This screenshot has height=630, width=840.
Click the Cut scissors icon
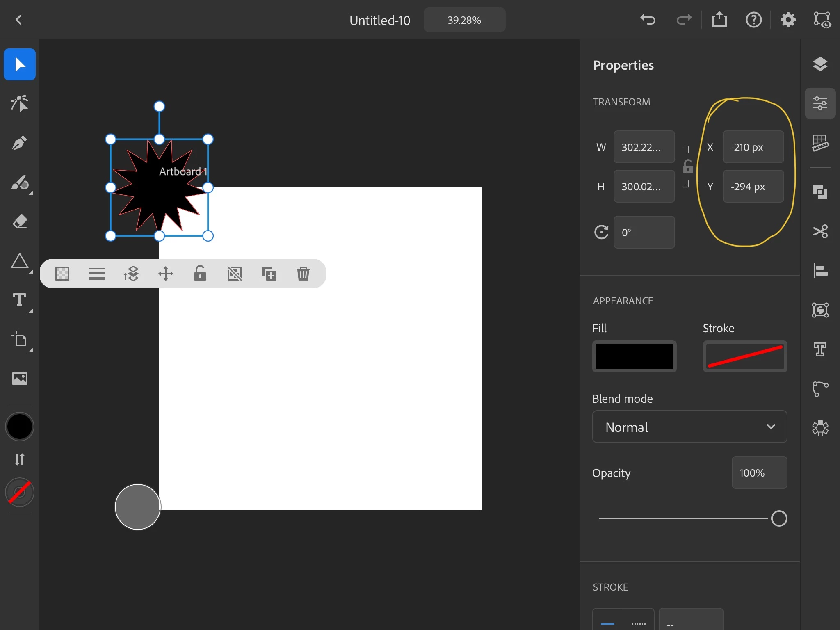[820, 231]
